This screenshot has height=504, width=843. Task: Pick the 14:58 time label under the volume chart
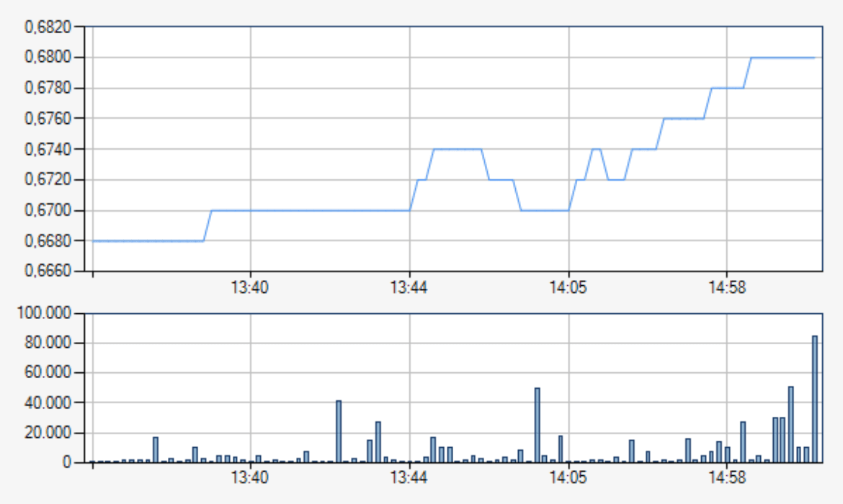(727, 477)
